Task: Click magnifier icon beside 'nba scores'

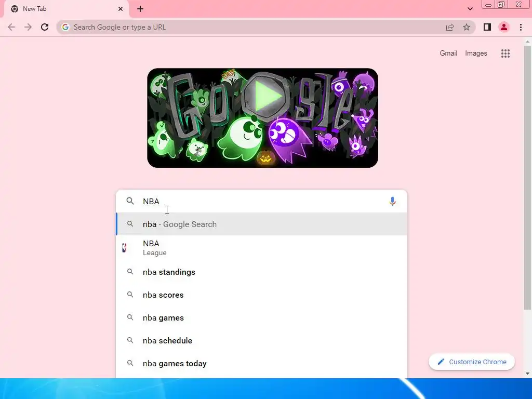Action: click(x=130, y=295)
